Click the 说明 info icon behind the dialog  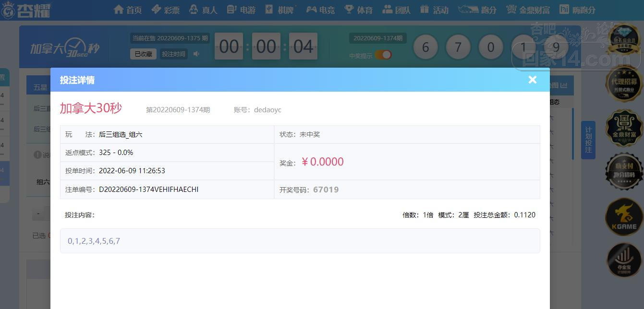tap(37, 155)
